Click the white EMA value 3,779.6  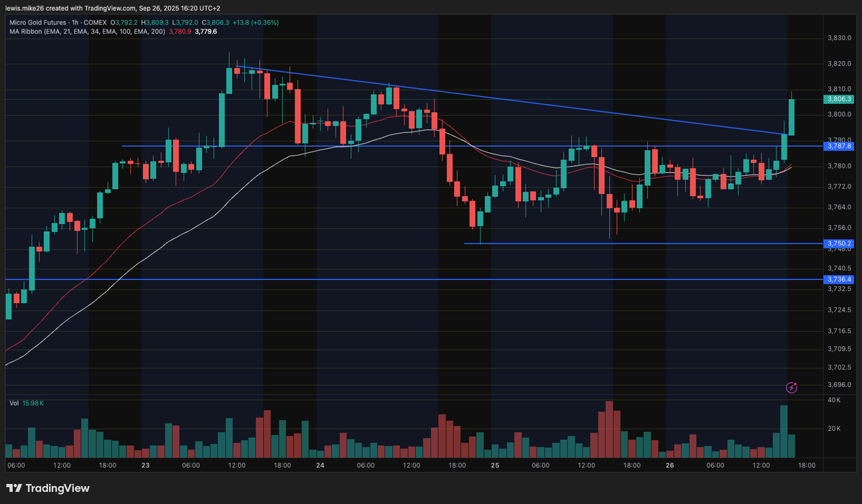[205, 32]
